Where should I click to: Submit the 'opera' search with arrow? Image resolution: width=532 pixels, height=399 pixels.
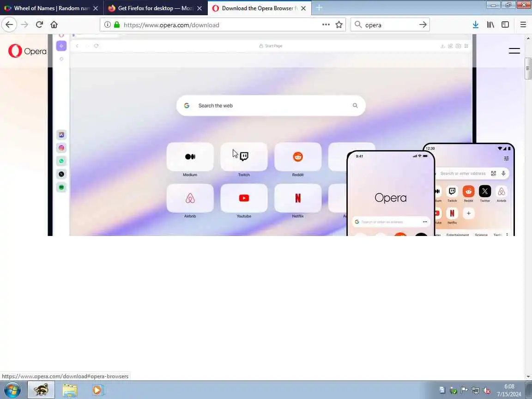click(423, 25)
